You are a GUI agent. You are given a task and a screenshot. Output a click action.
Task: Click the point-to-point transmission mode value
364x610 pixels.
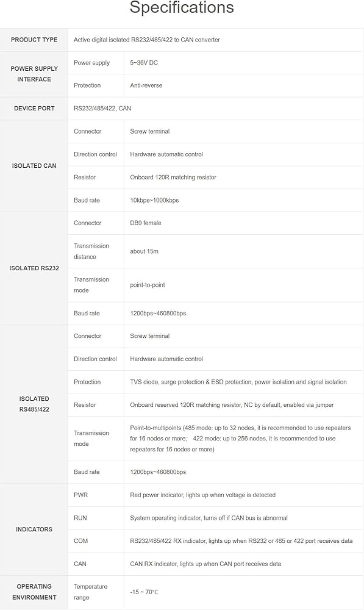[x=148, y=285]
